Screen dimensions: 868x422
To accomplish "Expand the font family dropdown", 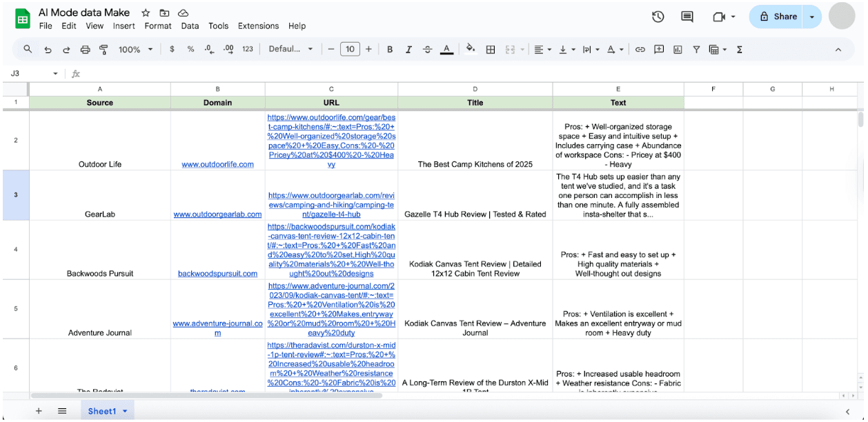I will pos(290,50).
